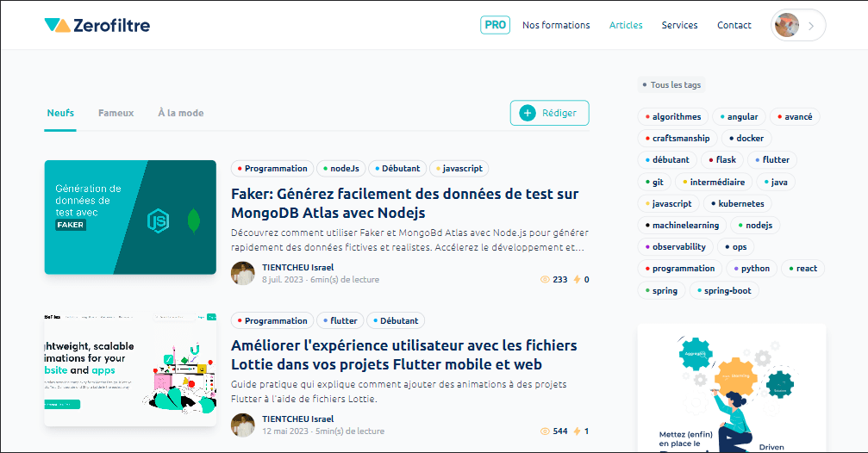Viewport: 868px width, 453px height.
Task: Open Lottie Flutter article title
Action: pyautogui.click(x=403, y=355)
